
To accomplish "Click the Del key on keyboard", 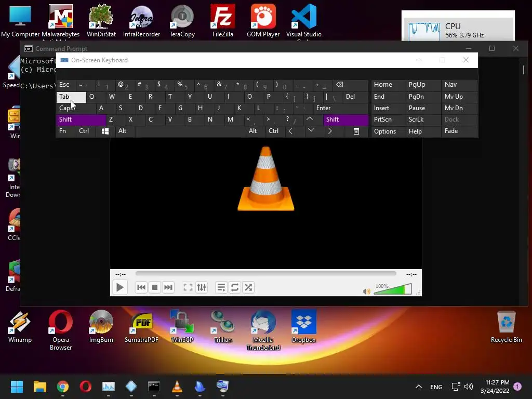I will tap(355, 97).
